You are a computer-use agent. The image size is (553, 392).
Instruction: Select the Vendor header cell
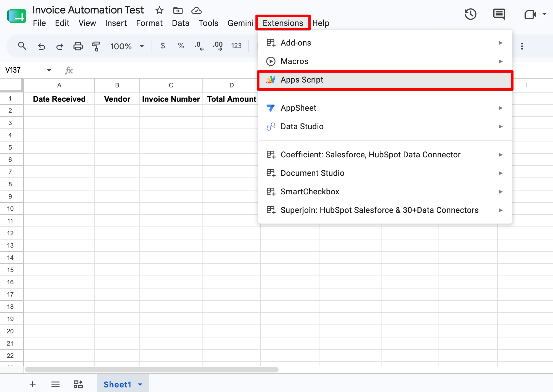pos(117,99)
